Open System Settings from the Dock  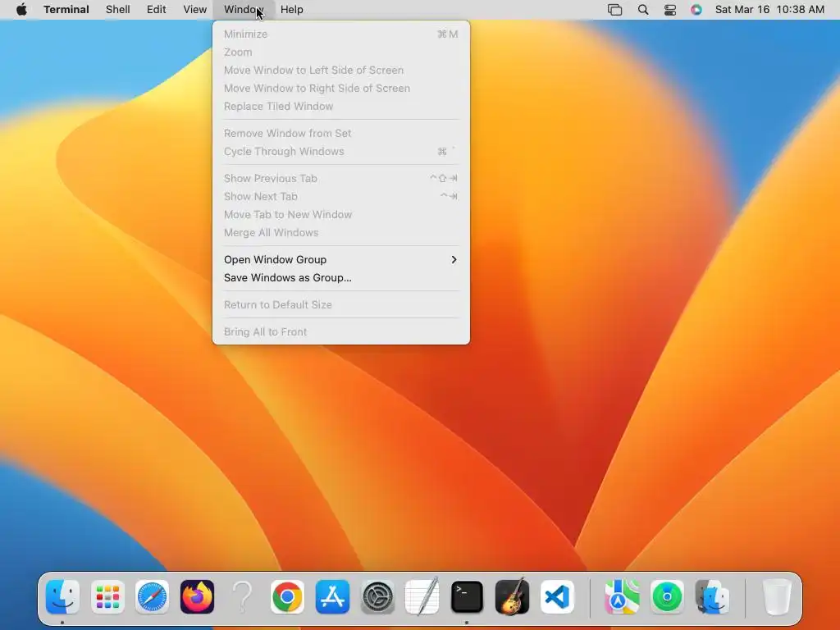(x=377, y=597)
